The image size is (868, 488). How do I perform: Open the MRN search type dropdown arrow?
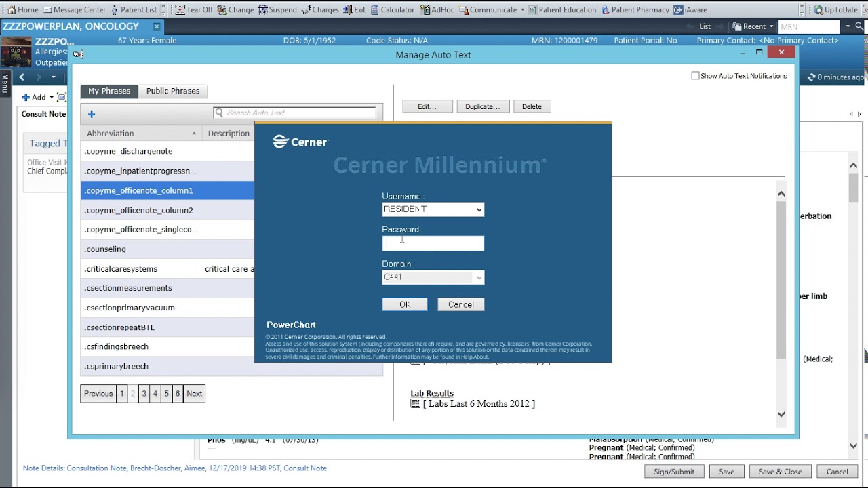pyautogui.click(x=848, y=26)
